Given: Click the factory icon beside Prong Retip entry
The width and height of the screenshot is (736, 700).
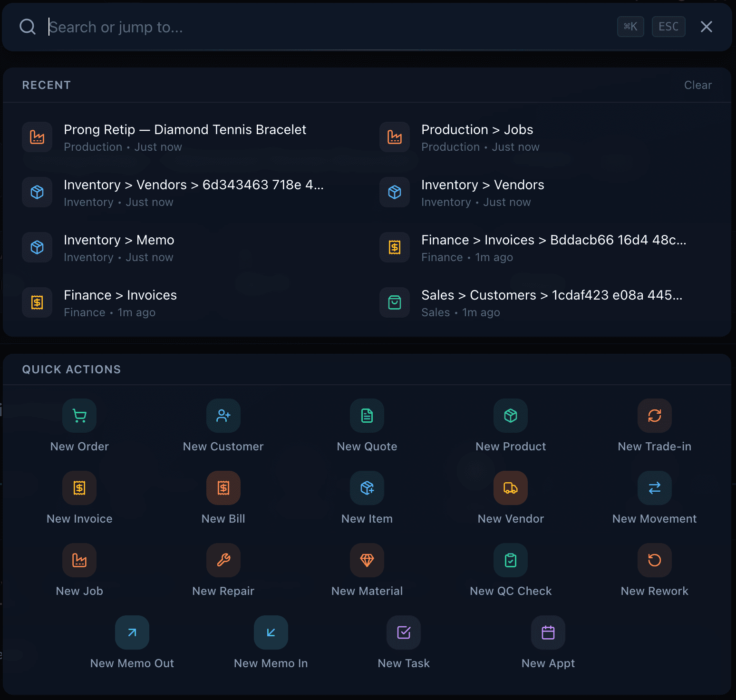Looking at the screenshot, I should tap(37, 137).
